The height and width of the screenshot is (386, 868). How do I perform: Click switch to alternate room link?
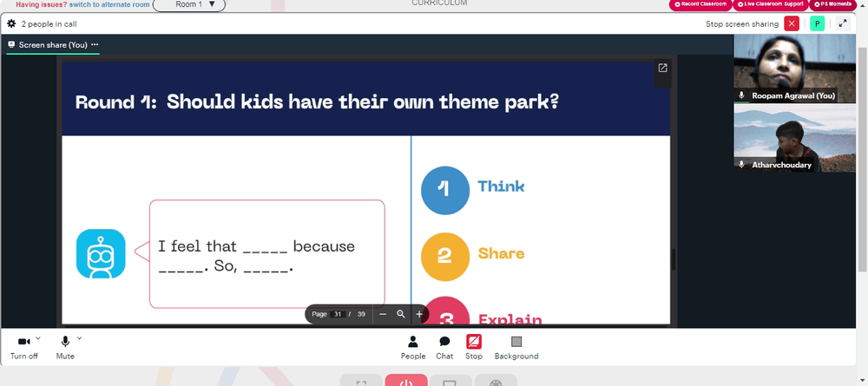(109, 4)
